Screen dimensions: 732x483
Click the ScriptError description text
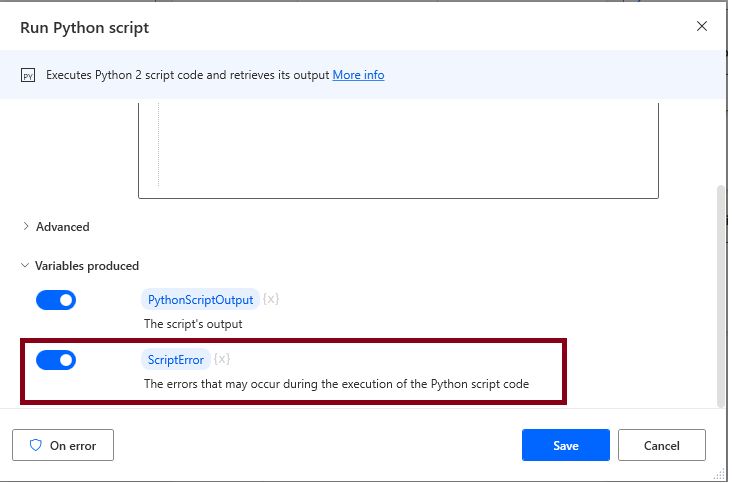tap(336, 384)
